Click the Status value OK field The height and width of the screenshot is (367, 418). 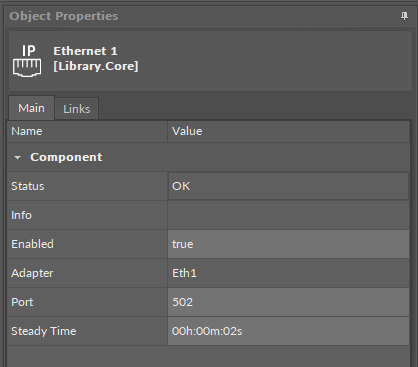click(289, 186)
